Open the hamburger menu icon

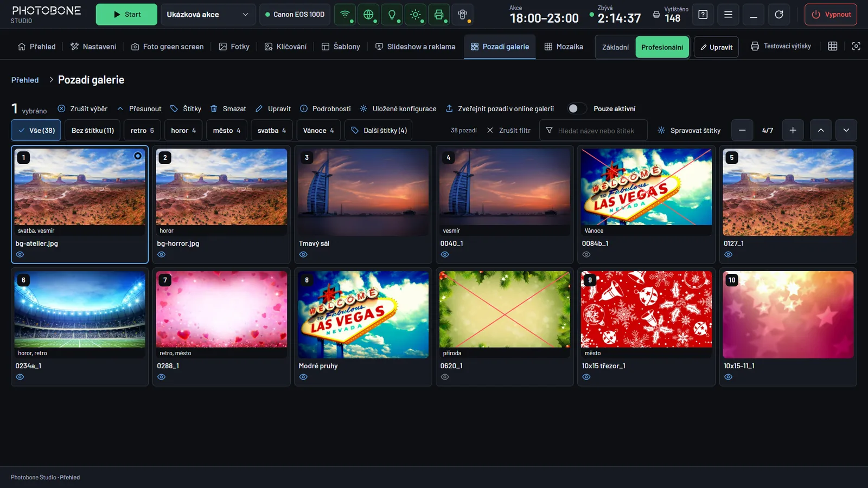728,15
